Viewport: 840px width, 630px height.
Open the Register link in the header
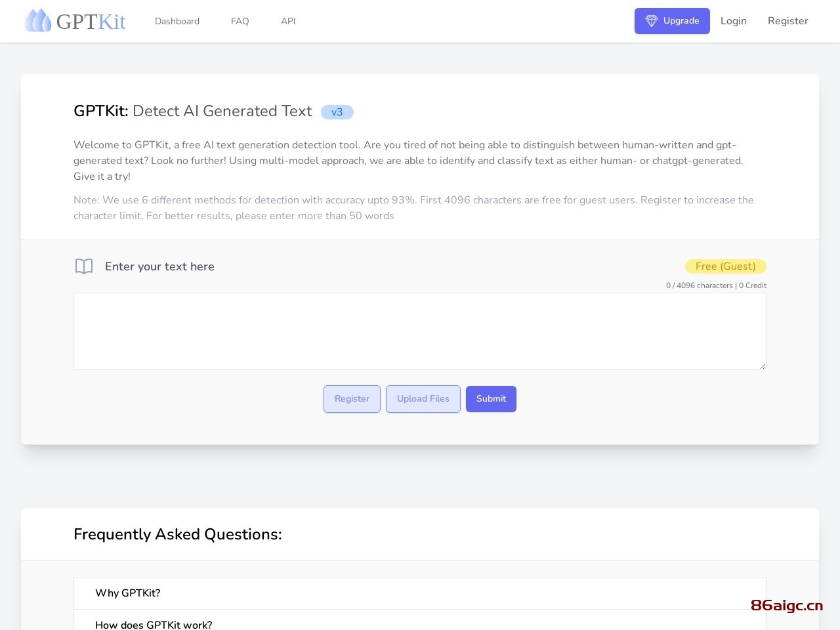(788, 21)
